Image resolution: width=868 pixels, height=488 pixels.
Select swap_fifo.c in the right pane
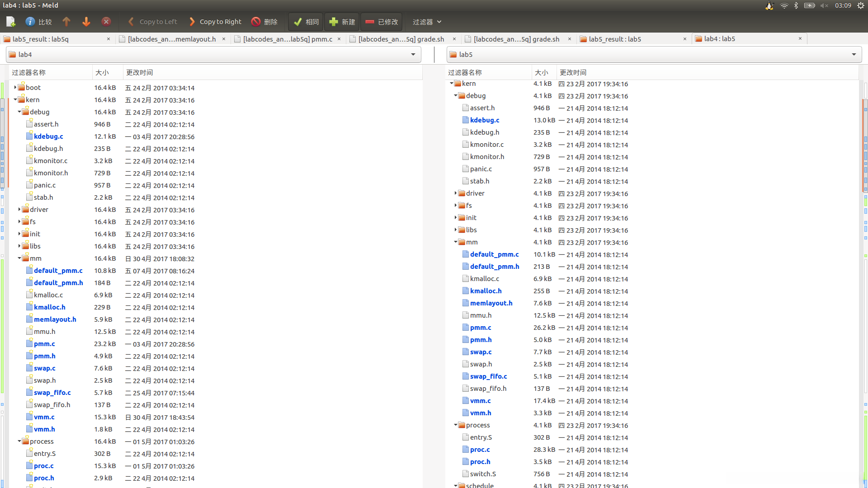coord(488,376)
